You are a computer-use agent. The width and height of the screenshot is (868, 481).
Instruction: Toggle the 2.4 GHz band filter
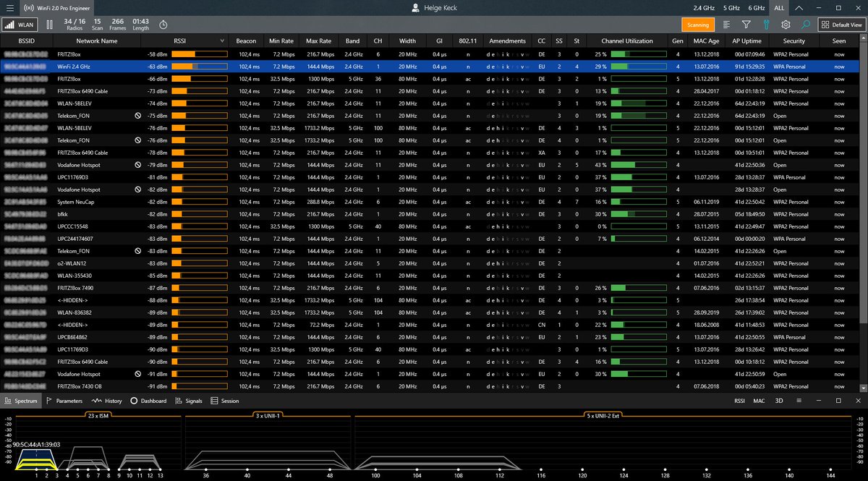(704, 8)
